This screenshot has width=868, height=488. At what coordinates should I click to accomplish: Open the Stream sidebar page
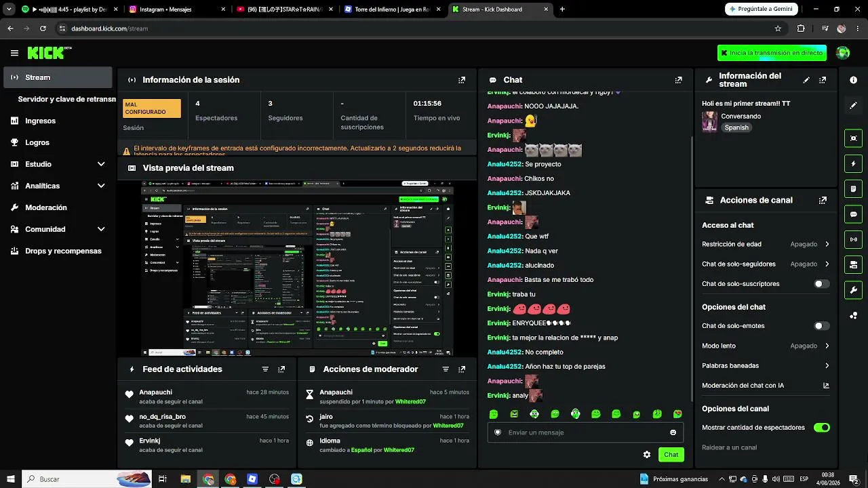(58, 77)
